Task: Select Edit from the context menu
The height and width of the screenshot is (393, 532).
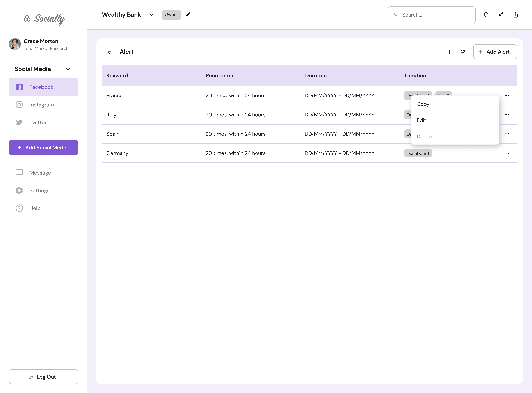Action: (421, 120)
